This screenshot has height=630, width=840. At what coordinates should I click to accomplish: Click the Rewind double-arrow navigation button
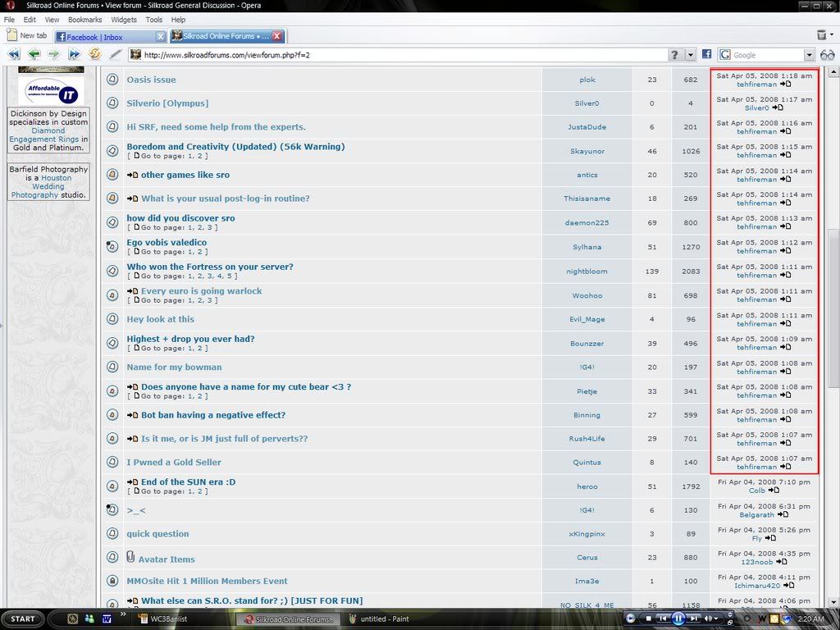click(13, 54)
